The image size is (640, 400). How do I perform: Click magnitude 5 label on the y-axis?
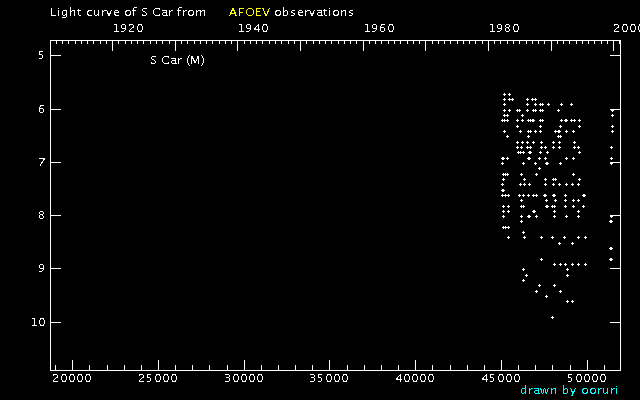[40, 56]
